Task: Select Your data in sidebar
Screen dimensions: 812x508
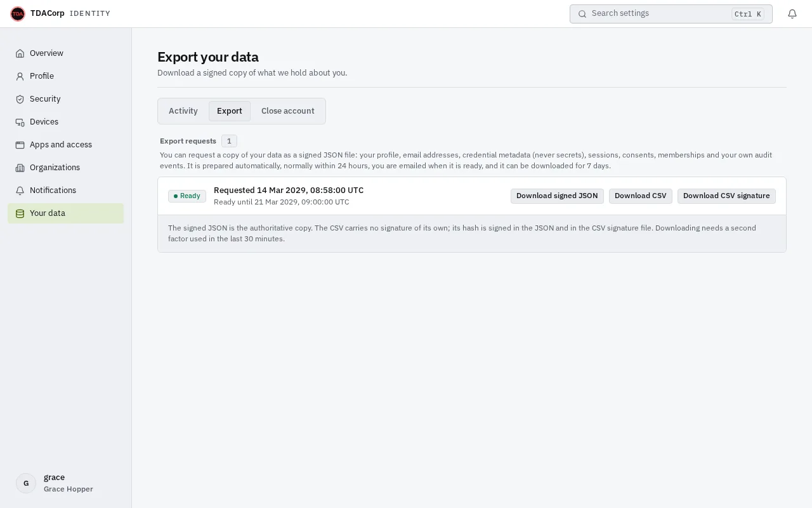Action: click(66, 213)
